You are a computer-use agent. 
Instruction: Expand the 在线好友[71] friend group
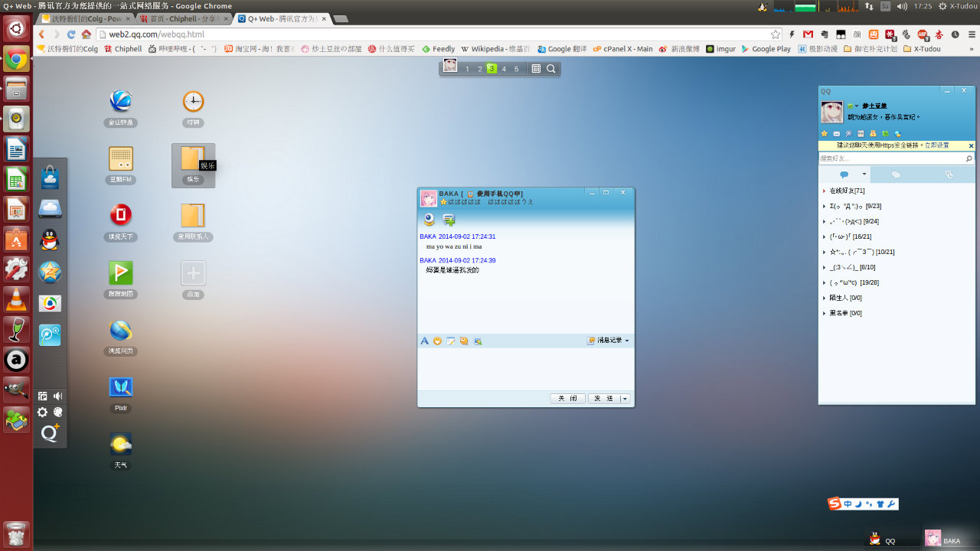tap(847, 191)
